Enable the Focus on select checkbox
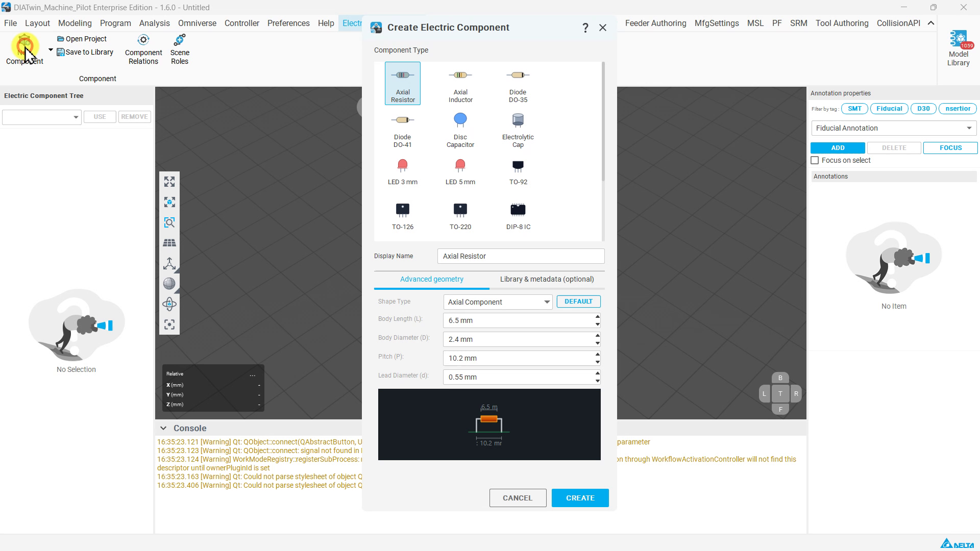This screenshot has width=980, height=551. coord(815,160)
